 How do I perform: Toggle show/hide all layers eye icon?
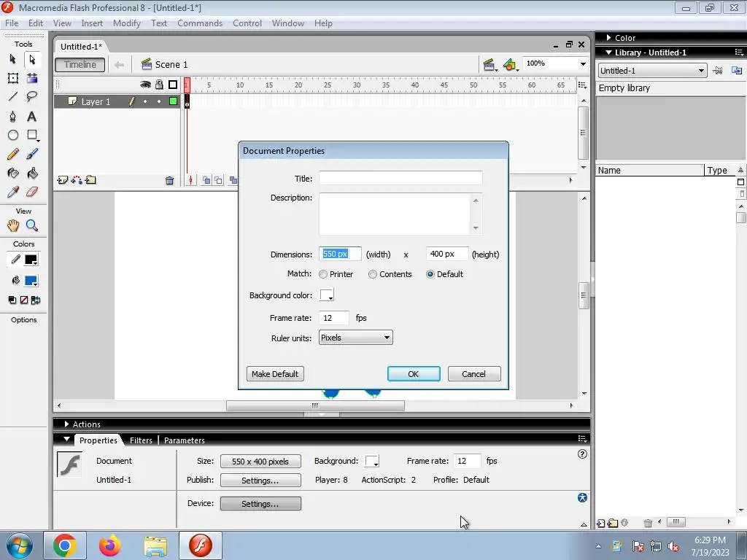[145, 85]
